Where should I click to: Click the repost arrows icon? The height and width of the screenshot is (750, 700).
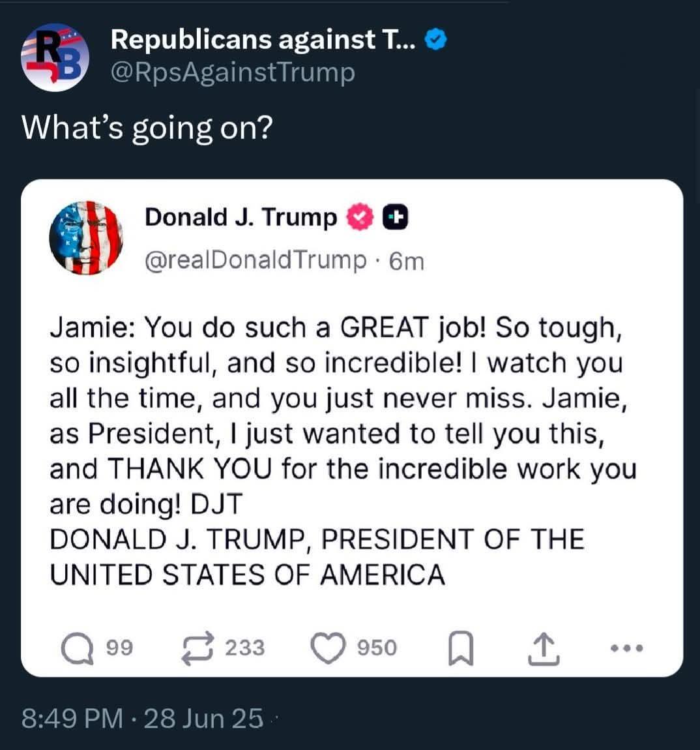pyautogui.click(x=197, y=649)
